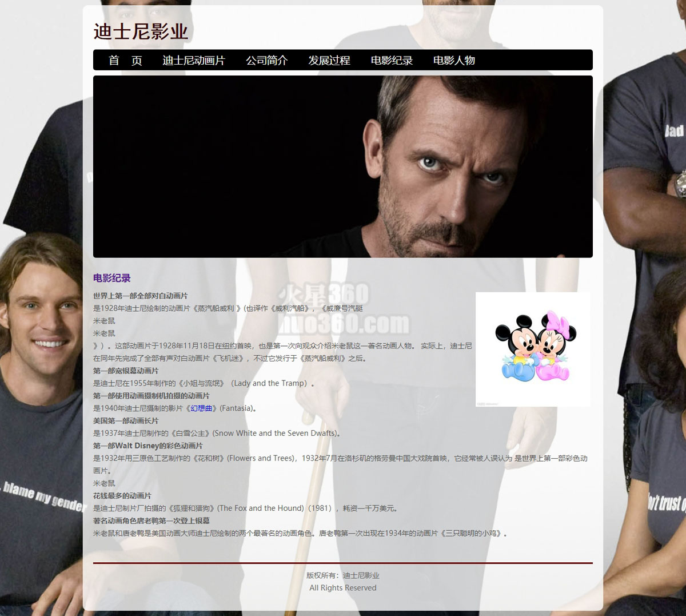Click the Snow White and the Seven Dwafts line
The height and width of the screenshot is (616, 686).
coord(217,434)
